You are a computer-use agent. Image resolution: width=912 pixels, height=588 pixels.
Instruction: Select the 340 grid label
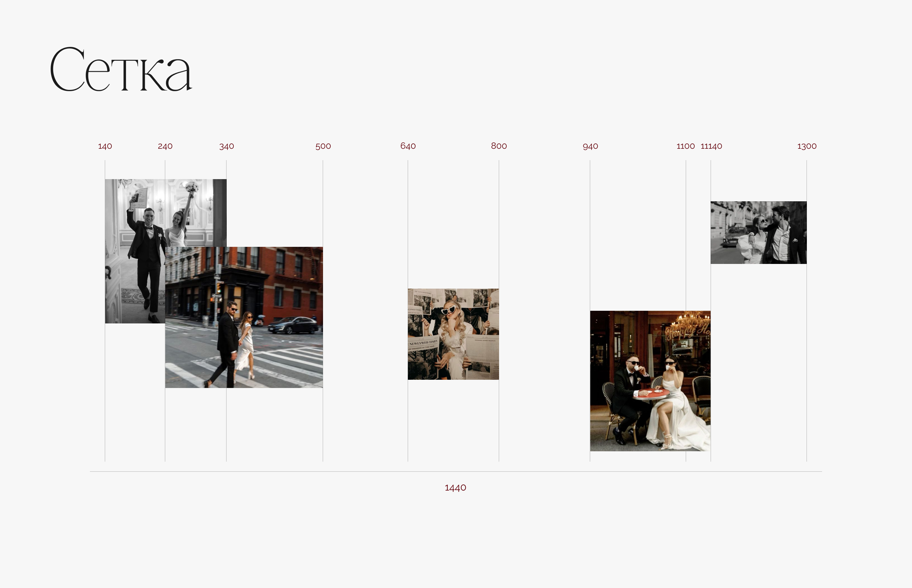[x=226, y=146]
